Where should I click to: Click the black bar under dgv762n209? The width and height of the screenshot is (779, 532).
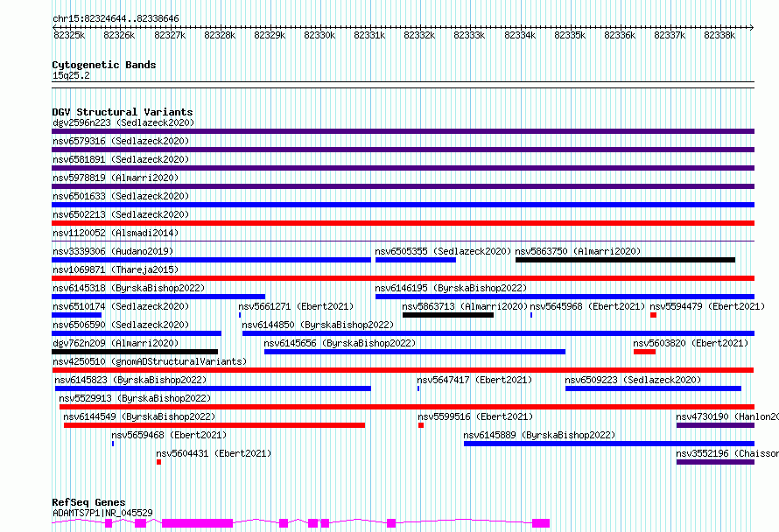tap(135, 352)
